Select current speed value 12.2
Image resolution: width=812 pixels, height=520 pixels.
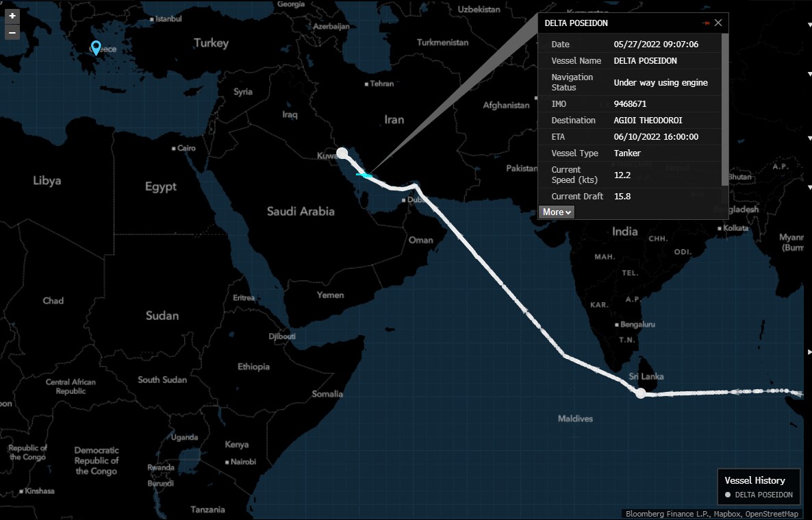coord(622,175)
